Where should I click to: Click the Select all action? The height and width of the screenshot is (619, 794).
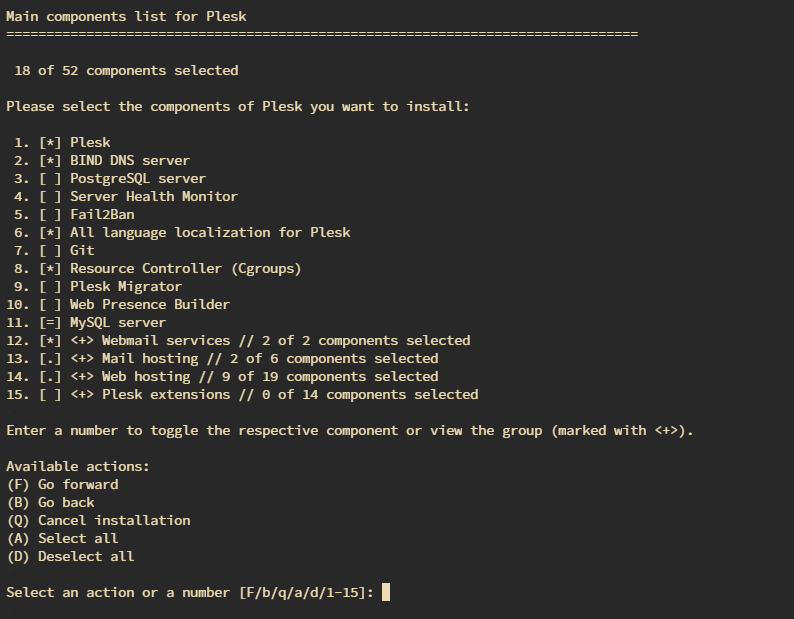pos(62,538)
